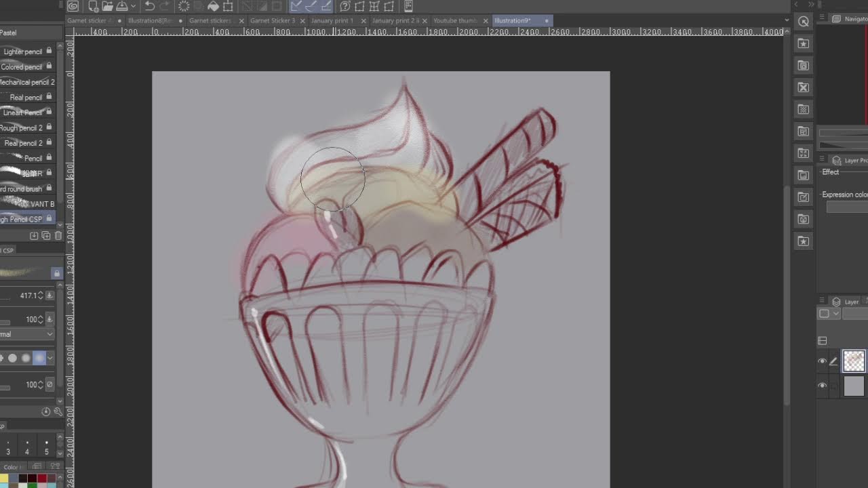Select the gray paper layer thumbnail

tap(854, 386)
